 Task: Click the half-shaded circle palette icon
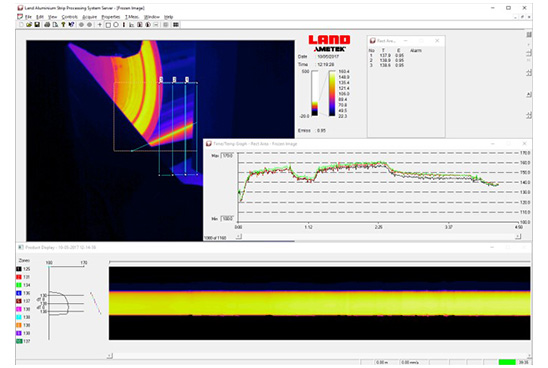coord(148,24)
